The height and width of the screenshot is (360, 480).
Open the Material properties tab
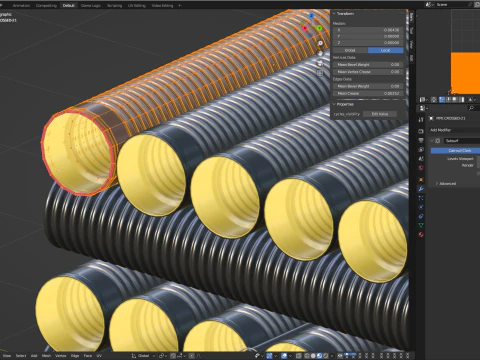pyautogui.click(x=421, y=234)
